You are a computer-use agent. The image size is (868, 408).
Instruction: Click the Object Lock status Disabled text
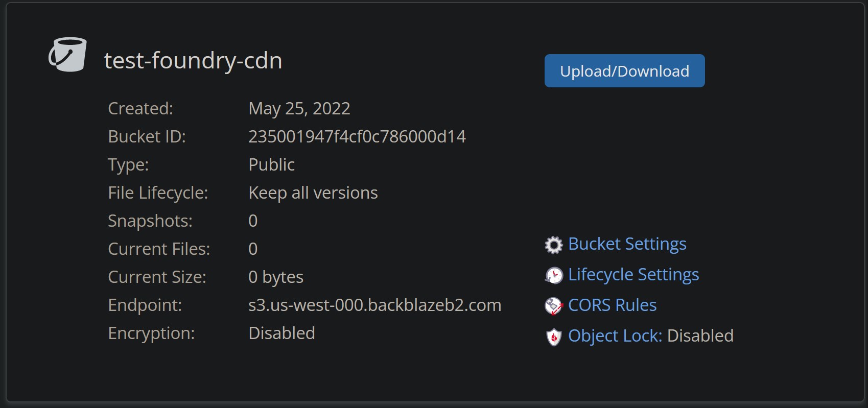(x=700, y=336)
